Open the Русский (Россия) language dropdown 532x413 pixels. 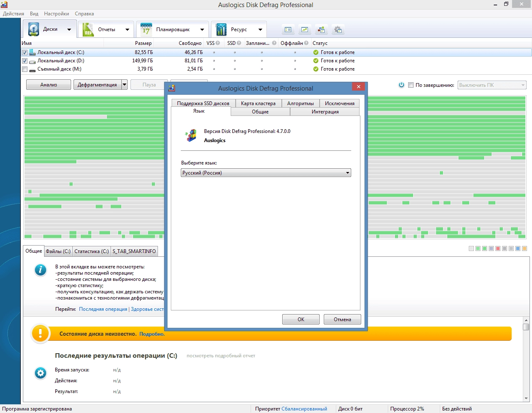(x=266, y=173)
